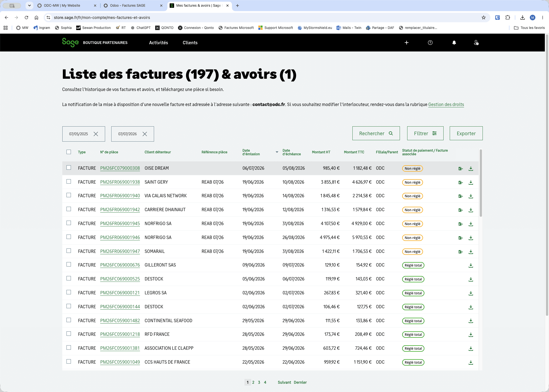The height and width of the screenshot is (392, 549).
Task: Download the SOMARAIL invoice file
Action: (471, 252)
